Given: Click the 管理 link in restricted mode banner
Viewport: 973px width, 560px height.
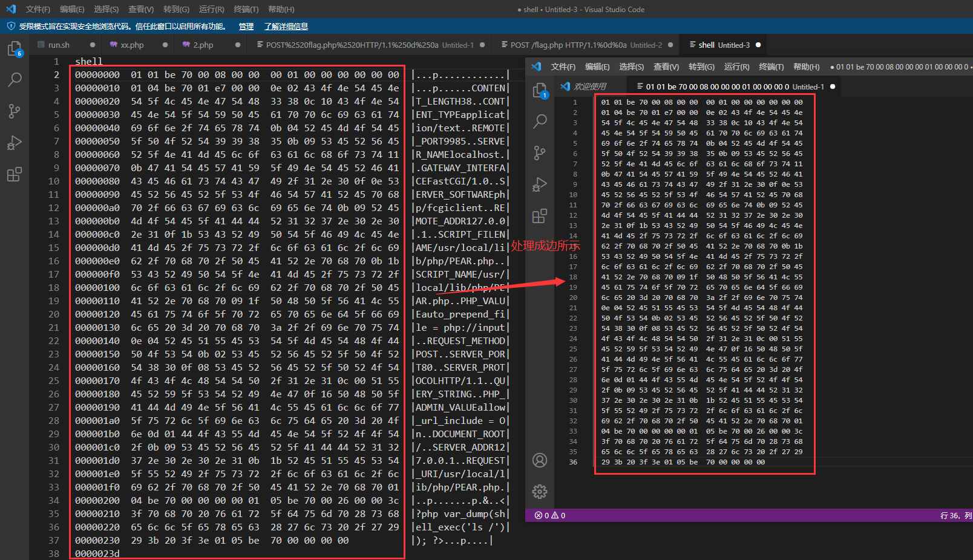Looking at the screenshot, I should pyautogui.click(x=246, y=27).
